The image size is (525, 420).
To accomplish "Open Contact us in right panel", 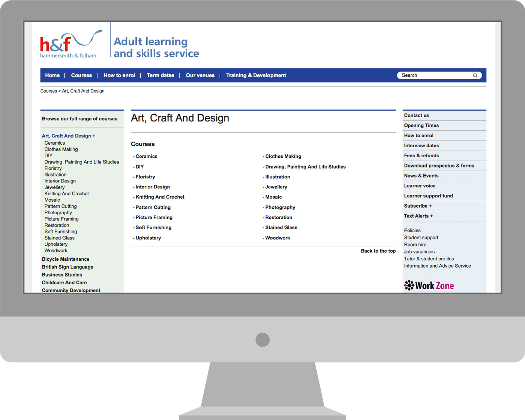I will [416, 115].
